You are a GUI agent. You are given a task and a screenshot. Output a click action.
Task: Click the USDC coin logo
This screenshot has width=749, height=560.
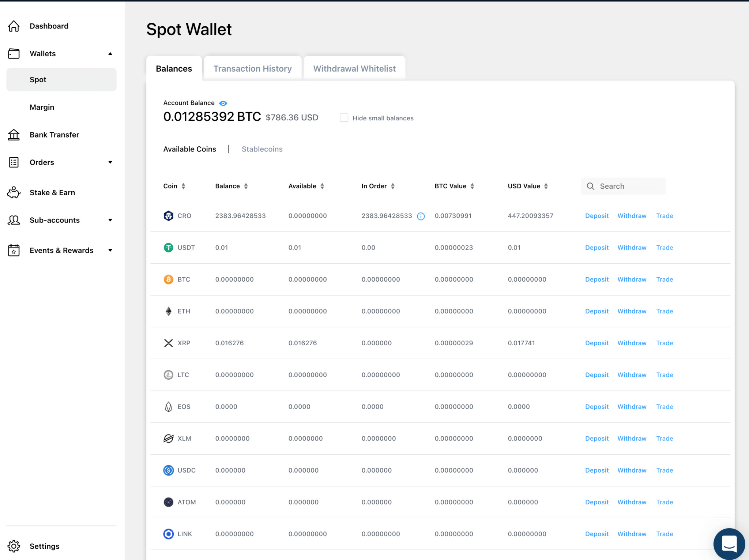pos(168,470)
